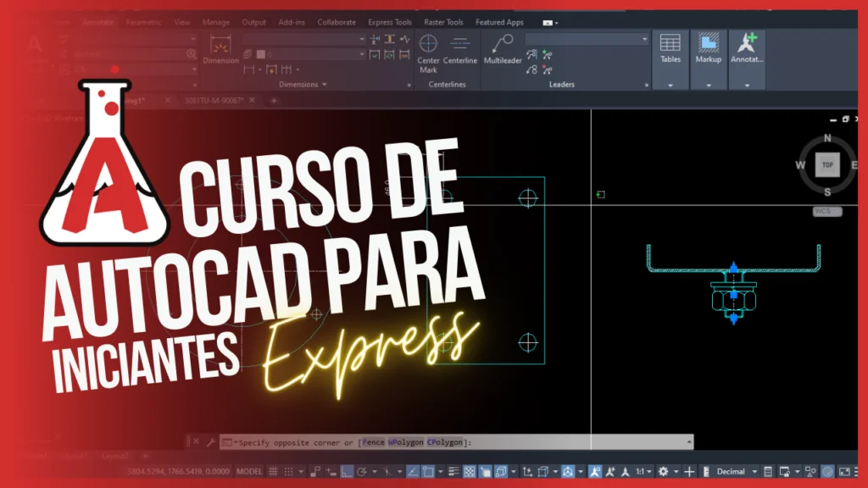Add a new drawing tab with plus

coord(274,101)
